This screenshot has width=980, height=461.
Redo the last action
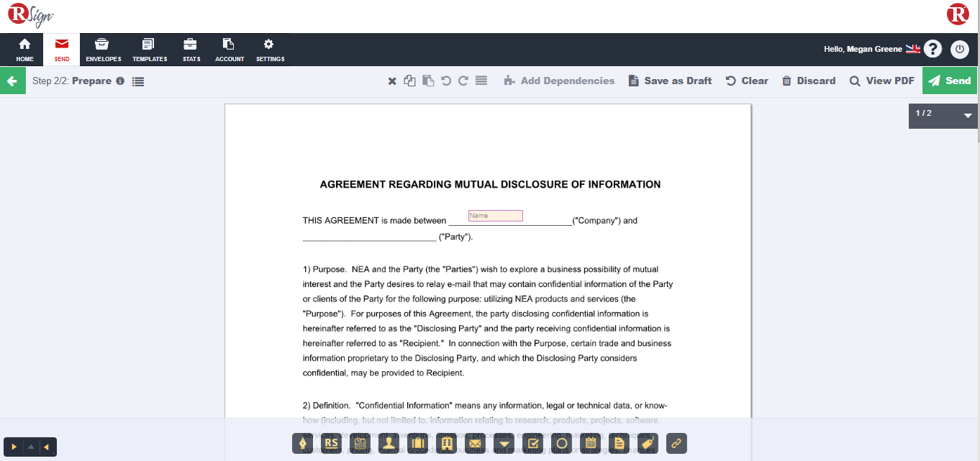[x=463, y=81]
